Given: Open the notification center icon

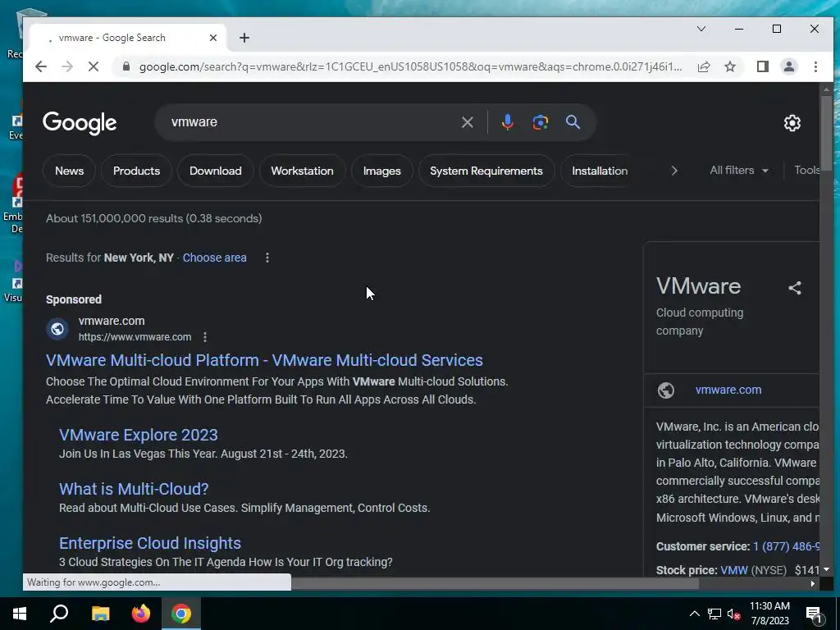Looking at the screenshot, I should (815, 614).
